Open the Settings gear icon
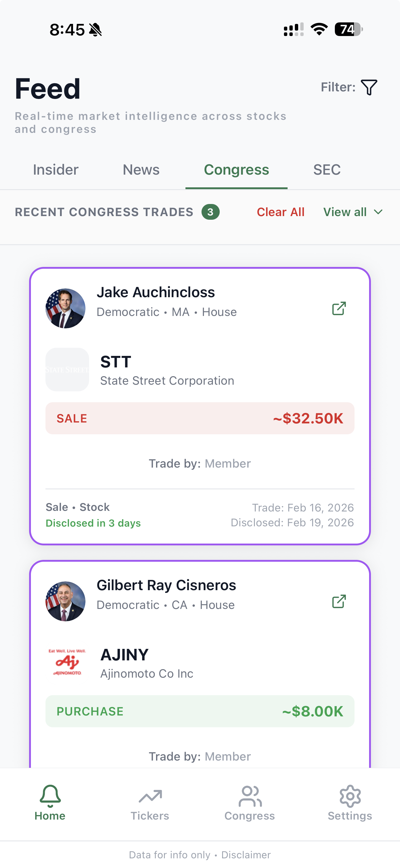This screenshot has width=400, height=868. coord(350,796)
